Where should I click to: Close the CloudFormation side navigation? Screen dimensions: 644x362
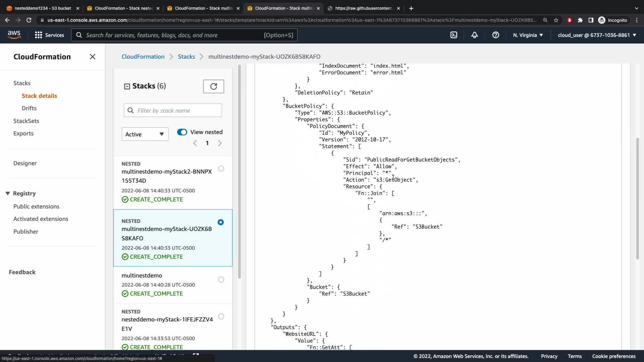(x=93, y=57)
